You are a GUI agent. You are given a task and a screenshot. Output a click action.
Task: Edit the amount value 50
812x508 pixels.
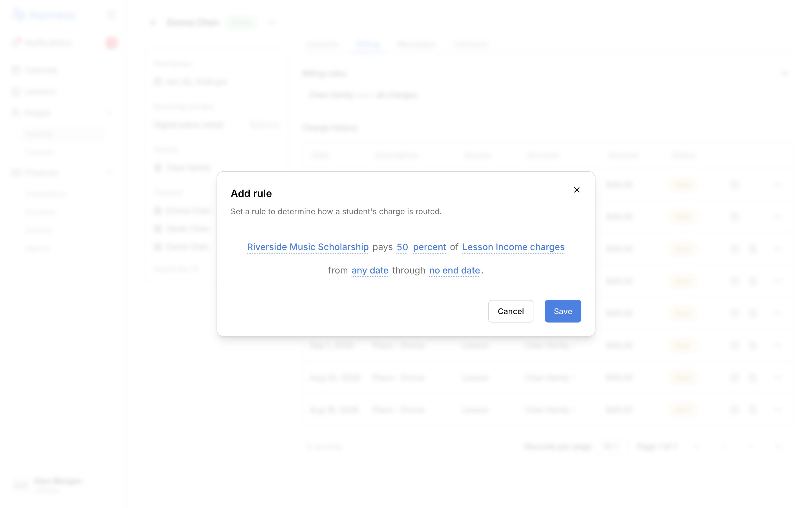402,247
